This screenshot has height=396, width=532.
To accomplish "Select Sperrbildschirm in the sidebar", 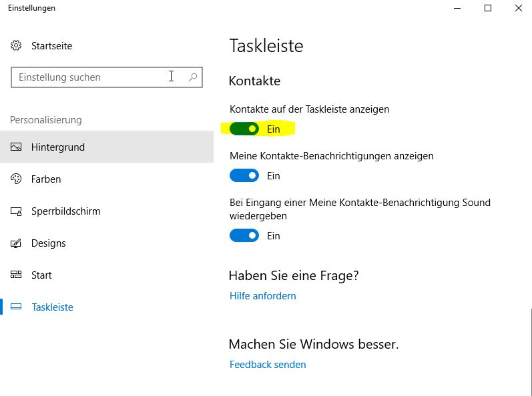I will 107,211.
